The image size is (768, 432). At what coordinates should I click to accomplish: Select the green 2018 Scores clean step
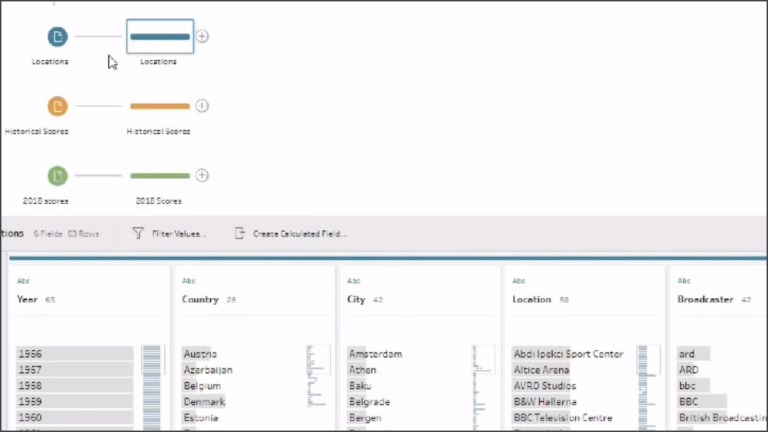[160, 176]
